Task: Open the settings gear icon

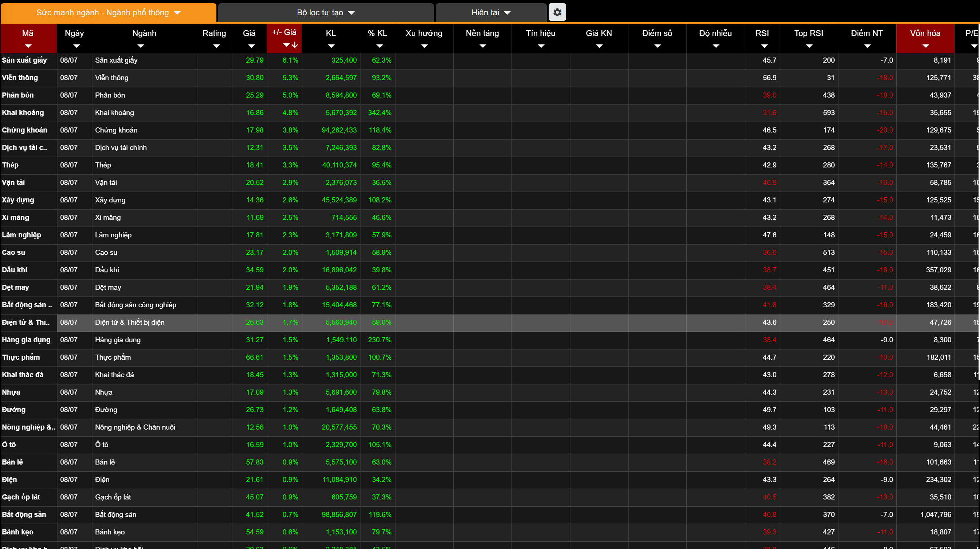Action: click(557, 12)
